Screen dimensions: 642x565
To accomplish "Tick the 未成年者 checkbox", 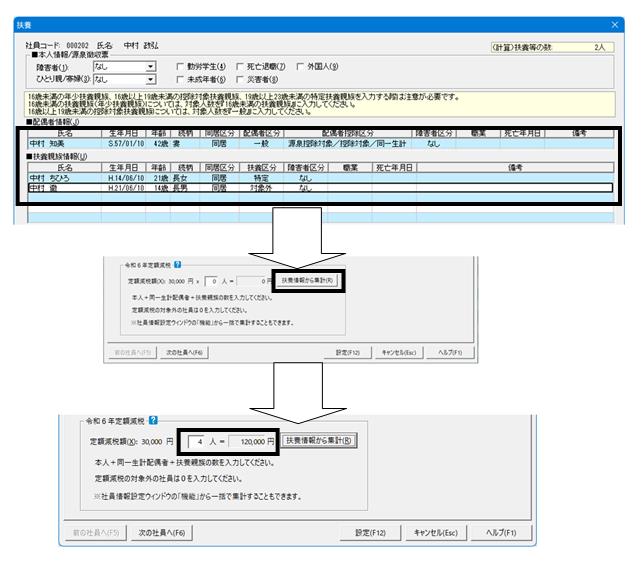I will [180, 79].
